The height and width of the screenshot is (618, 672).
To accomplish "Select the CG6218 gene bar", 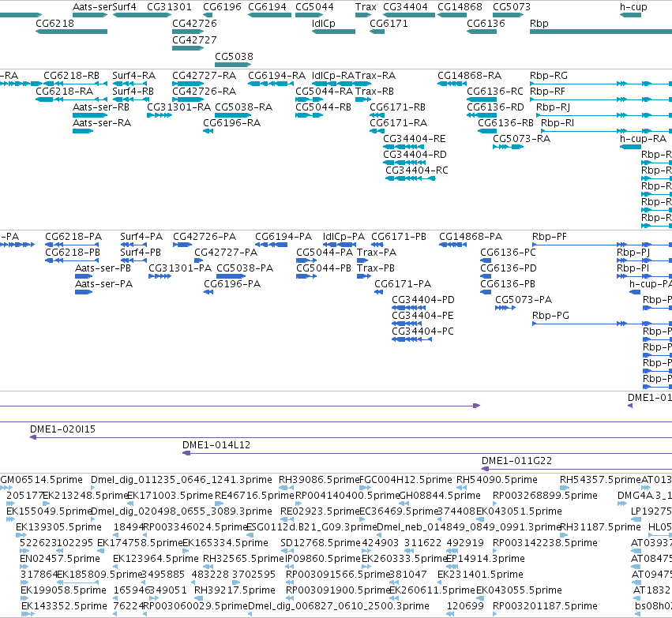I will (72, 32).
